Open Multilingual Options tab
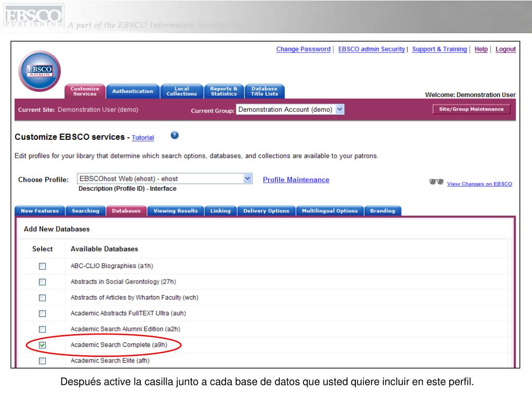 click(330, 211)
